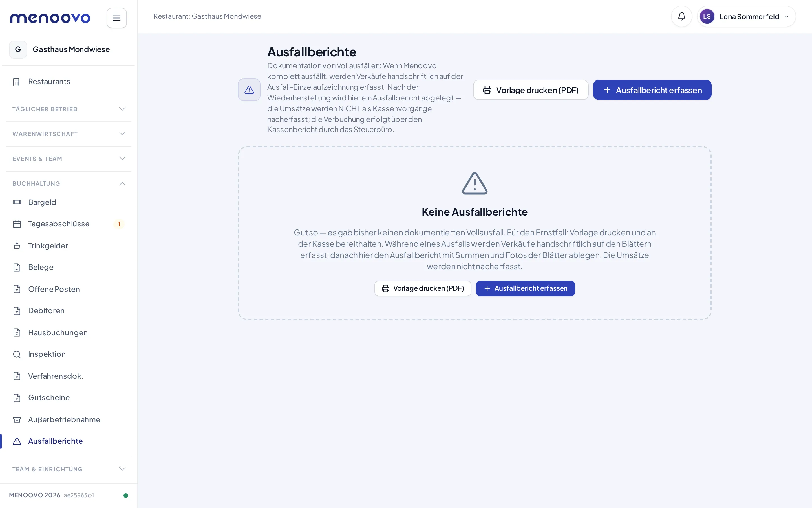The image size is (812, 508).
Task: Click the large warning triangle in empty state
Action: click(x=475, y=183)
